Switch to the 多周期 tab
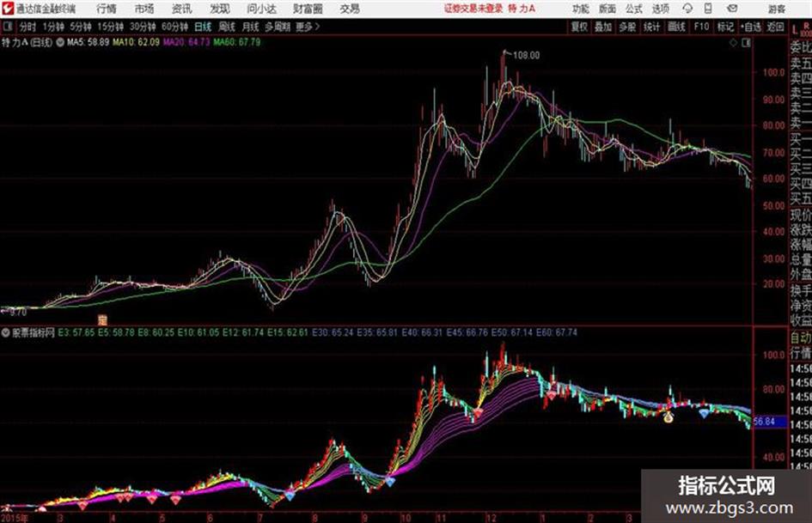The height and width of the screenshot is (523, 812). [278, 27]
